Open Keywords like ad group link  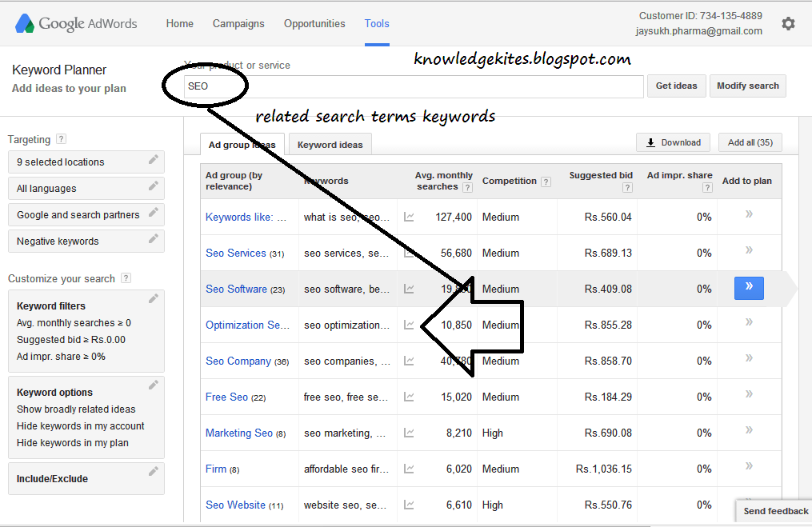click(x=246, y=217)
